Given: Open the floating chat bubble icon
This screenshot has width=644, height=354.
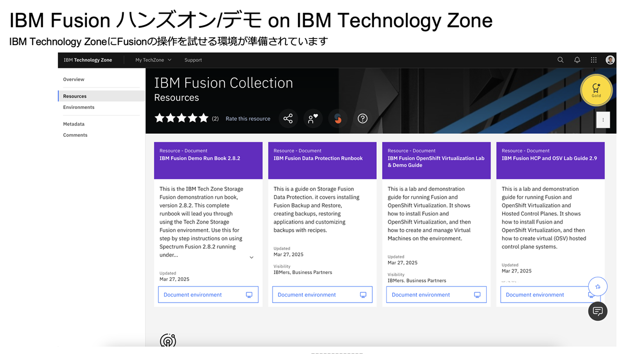Looking at the screenshot, I should pos(598,312).
